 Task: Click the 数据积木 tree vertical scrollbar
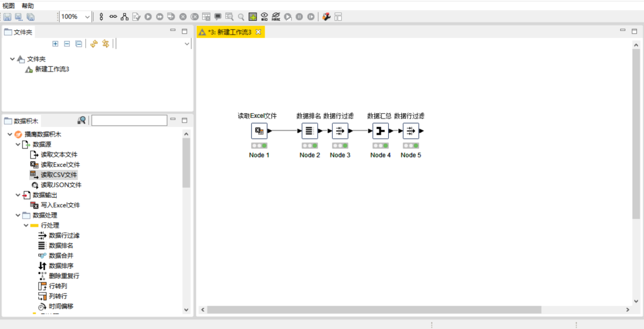click(186, 163)
